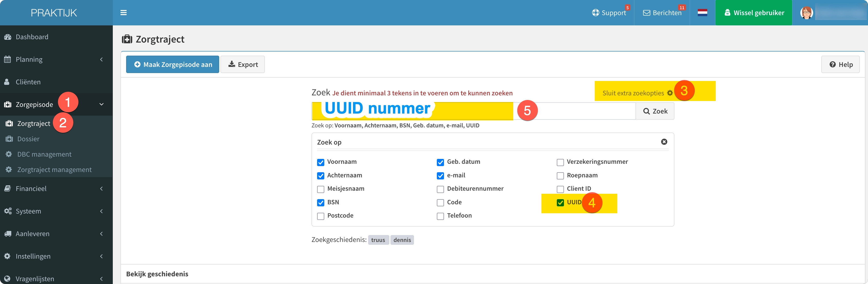Image resolution: width=868 pixels, height=284 pixels.
Task: Click the Zorgtraject page title icon
Action: click(127, 39)
